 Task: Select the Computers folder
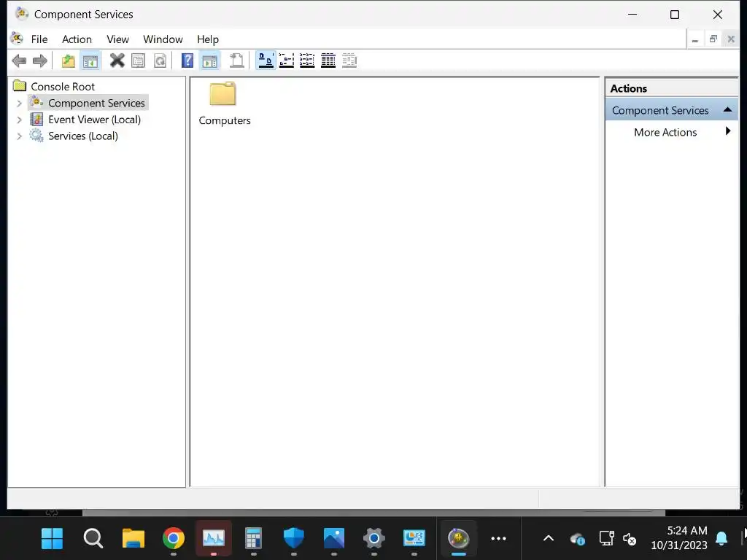[x=222, y=94]
